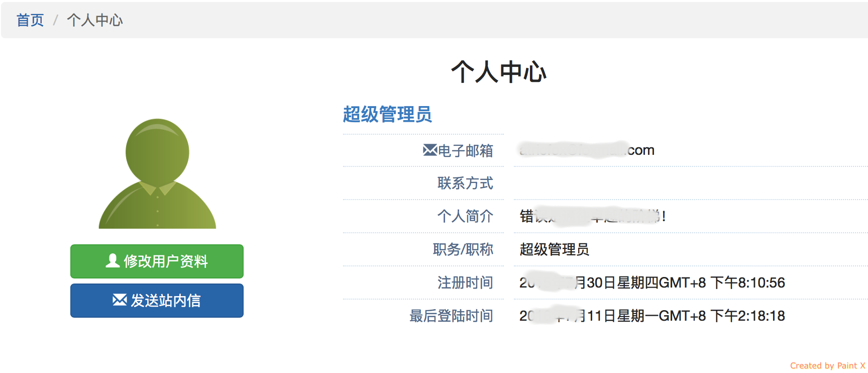The image size is (868, 373).
Task: Click the email address ending in com
Action: (x=587, y=150)
